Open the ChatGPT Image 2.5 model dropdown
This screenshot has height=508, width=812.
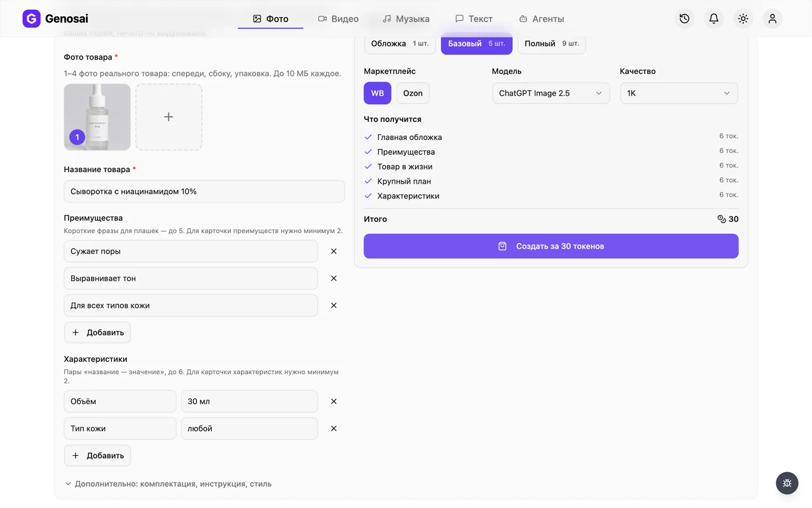point(551,93)
